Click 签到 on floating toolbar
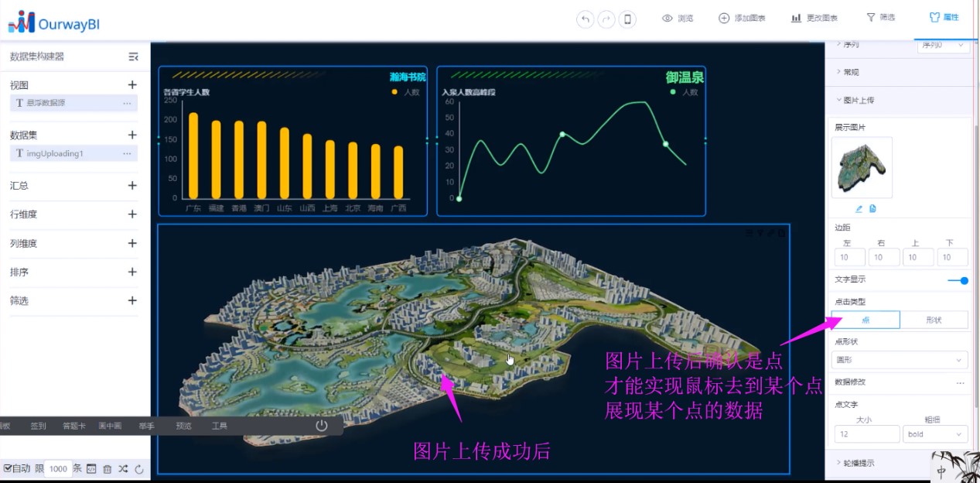Image resolution: width=980 pixels, height=483 pixels. pyautogui.click(x=38, y=426)
